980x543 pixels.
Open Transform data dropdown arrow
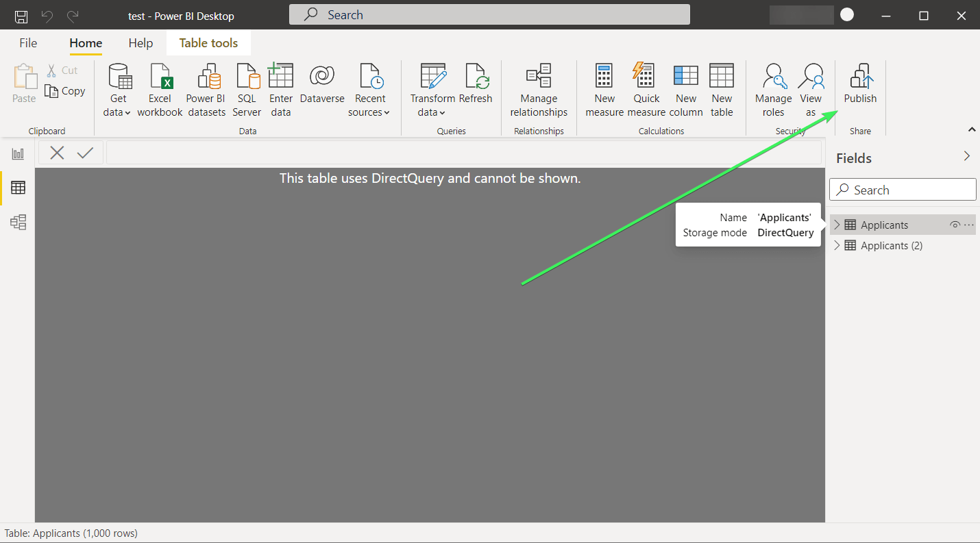click(442, 113)
